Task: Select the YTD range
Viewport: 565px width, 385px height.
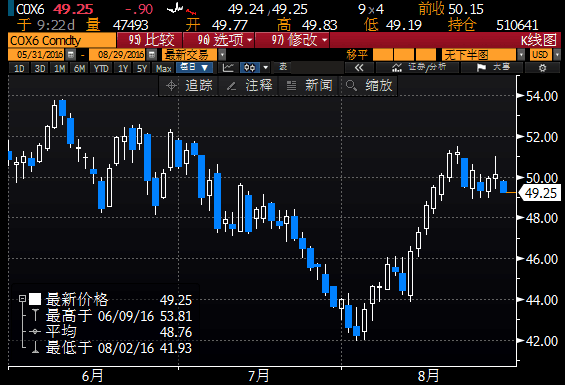Action: click(101, 68)
